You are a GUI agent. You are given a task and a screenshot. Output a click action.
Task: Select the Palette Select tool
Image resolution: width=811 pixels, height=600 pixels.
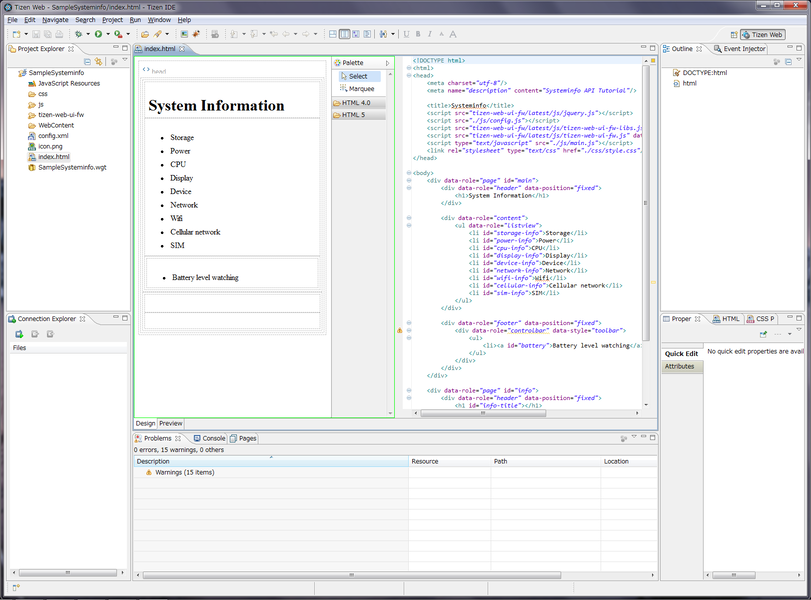359,76
